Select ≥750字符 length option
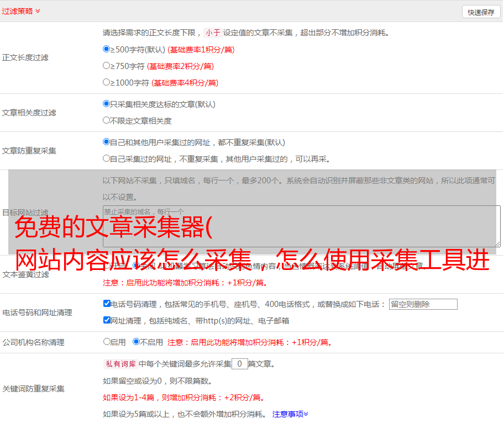 (106, 66)
